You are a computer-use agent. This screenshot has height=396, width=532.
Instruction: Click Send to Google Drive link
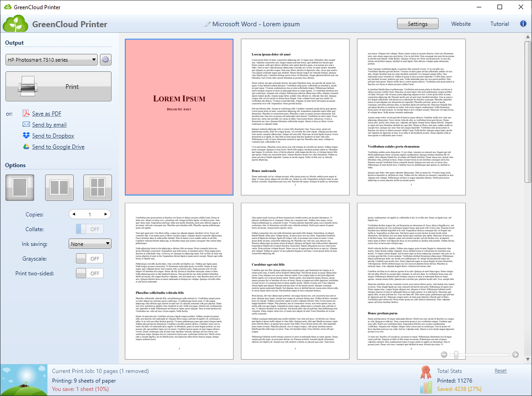[x=58, y=147]
